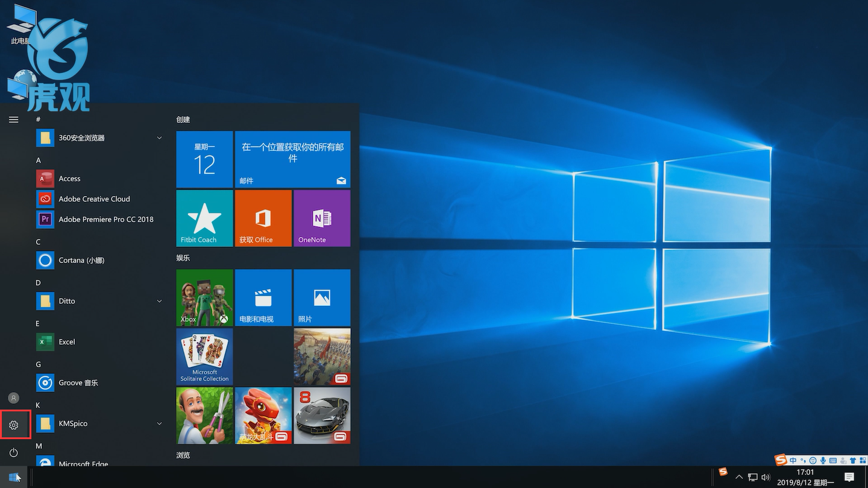Click the E letter header

pyautogui.click(x=38, y=323)
